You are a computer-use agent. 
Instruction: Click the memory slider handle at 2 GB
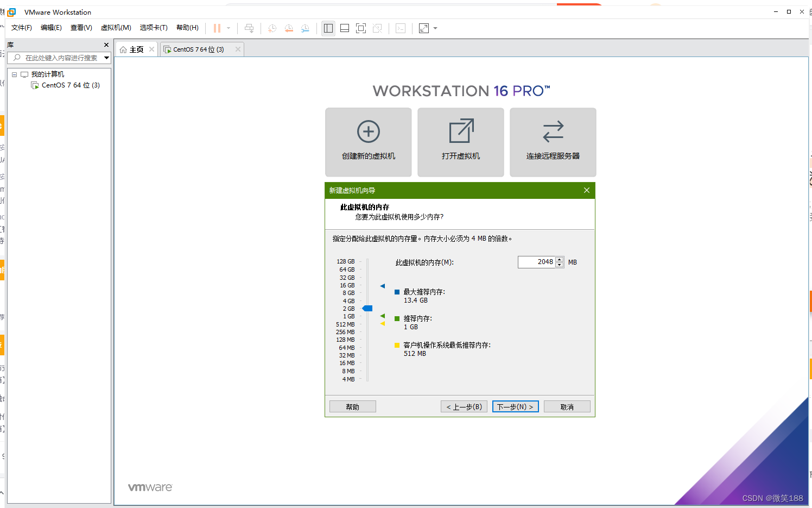click(367, 309)
